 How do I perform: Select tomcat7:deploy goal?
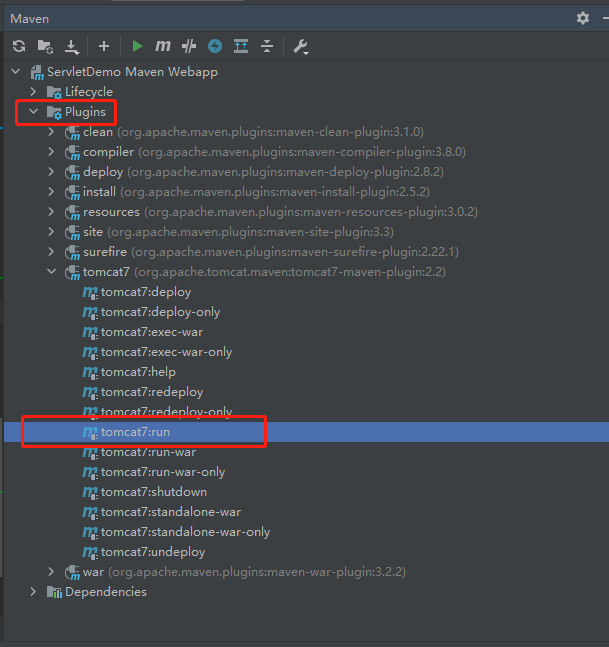pyautogui.click(x=146, y=292)
